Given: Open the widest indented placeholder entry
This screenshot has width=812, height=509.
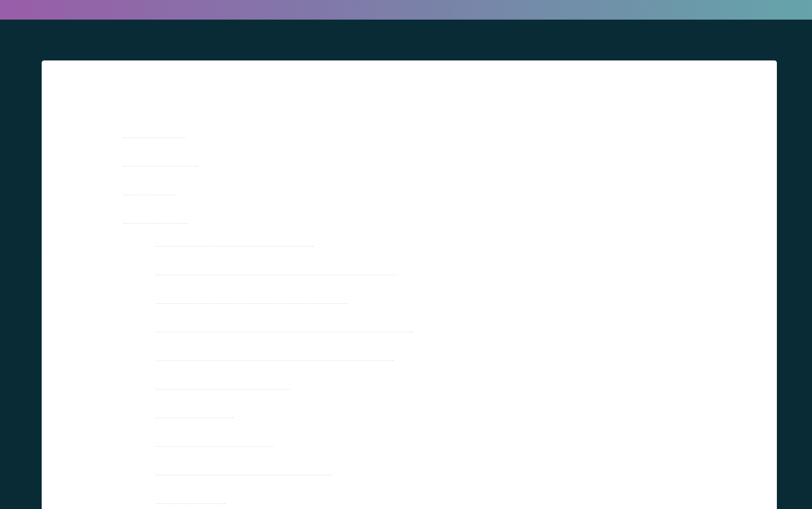Looking at the screenshot, I should [x=284, y=331].
